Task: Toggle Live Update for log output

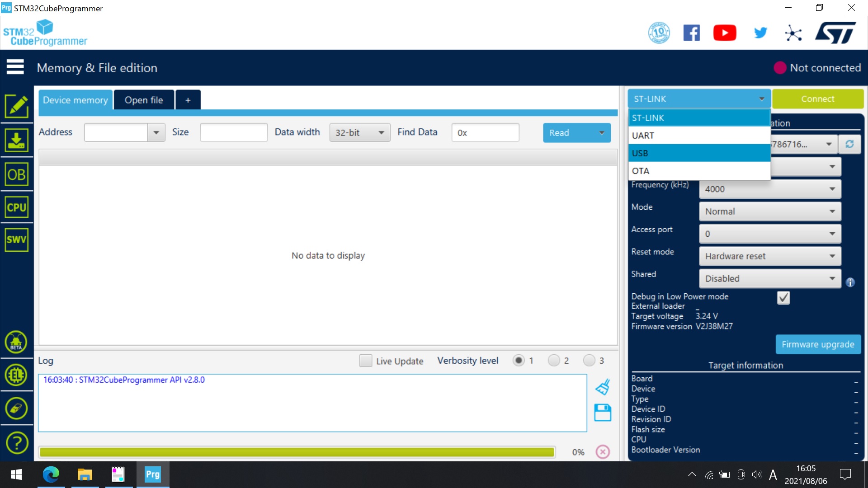Action: [365, 360]
